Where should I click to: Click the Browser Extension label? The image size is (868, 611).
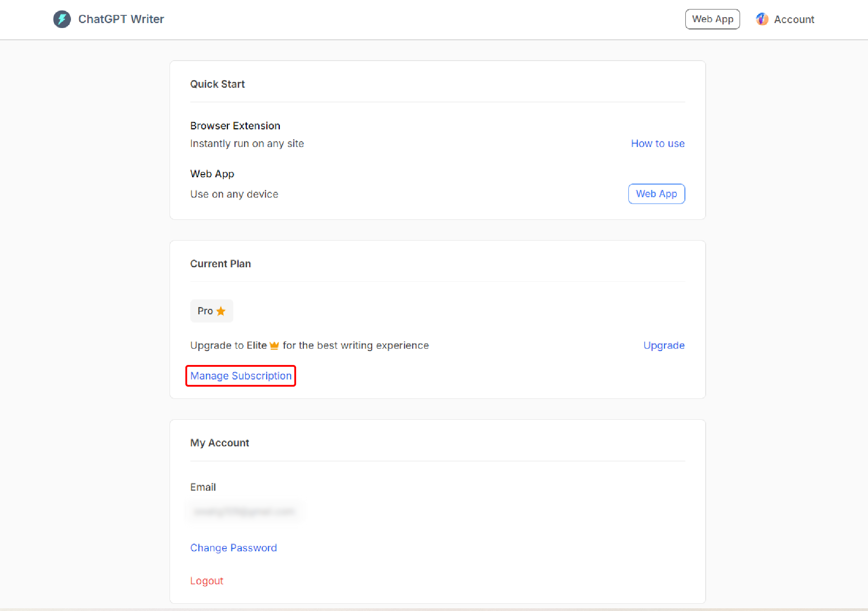(235, 126)
